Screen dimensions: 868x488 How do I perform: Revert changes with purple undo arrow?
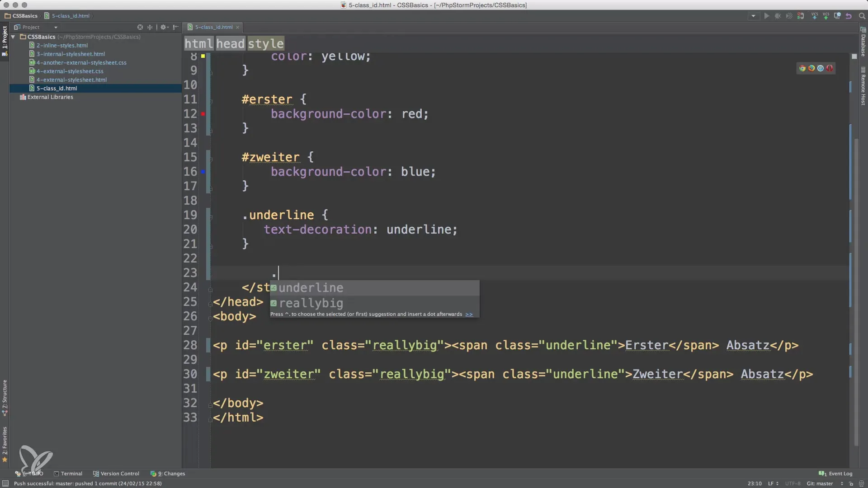[849, 16]
